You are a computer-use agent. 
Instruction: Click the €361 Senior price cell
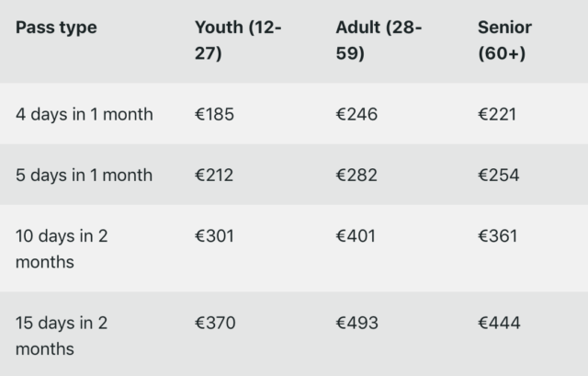coord(498,235)
